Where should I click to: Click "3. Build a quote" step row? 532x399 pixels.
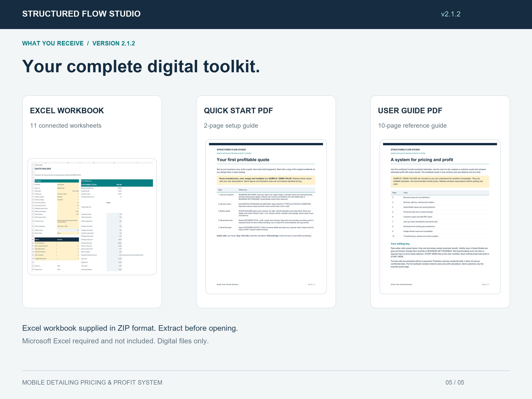tap(266, 213)
